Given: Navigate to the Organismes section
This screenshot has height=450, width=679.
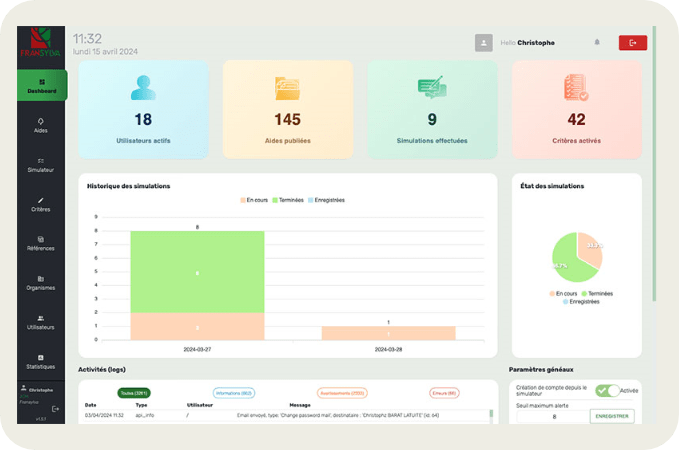Looking at the screenshot, I should point(41,282).
